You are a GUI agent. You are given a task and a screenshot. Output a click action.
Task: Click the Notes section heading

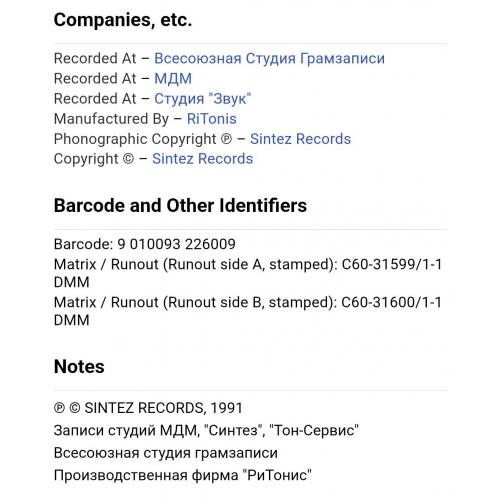coord(79,367)
